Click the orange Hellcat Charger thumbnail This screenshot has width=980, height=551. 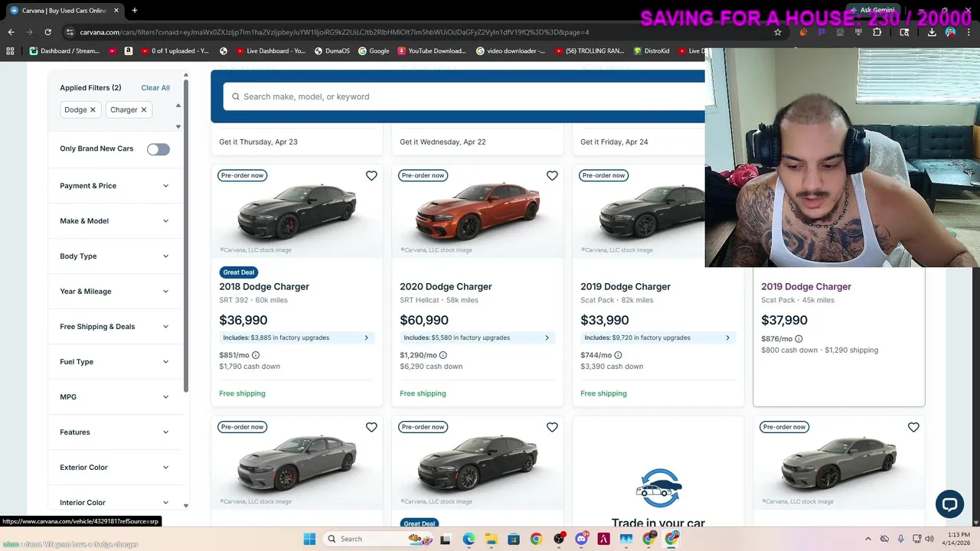point(477,212)
